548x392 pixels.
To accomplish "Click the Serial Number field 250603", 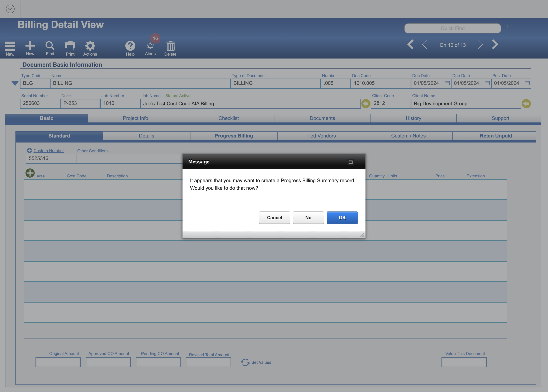I will click(x=40, y=103).
